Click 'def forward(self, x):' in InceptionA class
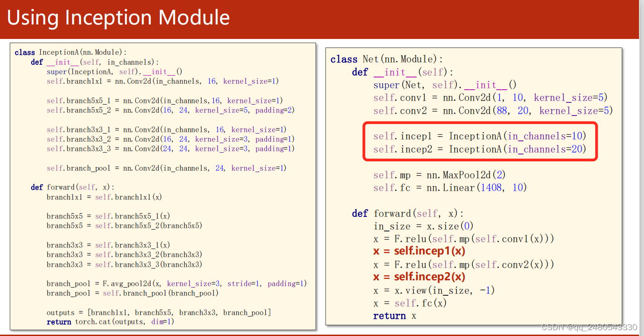The width and height of the screenshot is (644, 336). click(73, 187)
